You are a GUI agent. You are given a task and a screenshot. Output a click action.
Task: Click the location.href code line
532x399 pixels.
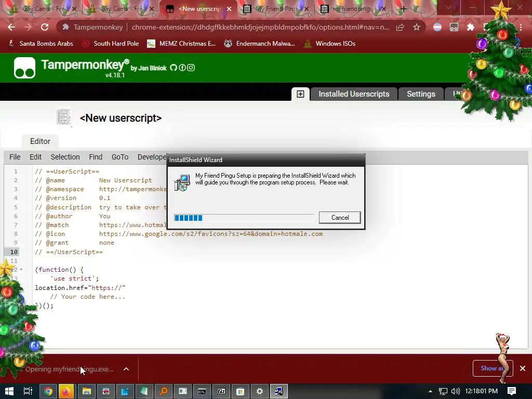(x=80, y=288)
